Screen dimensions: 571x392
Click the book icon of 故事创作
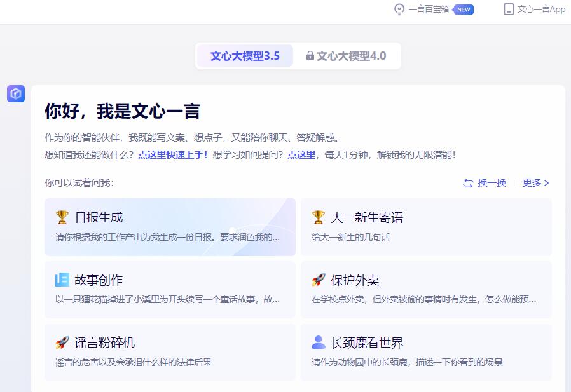point(62,280)
